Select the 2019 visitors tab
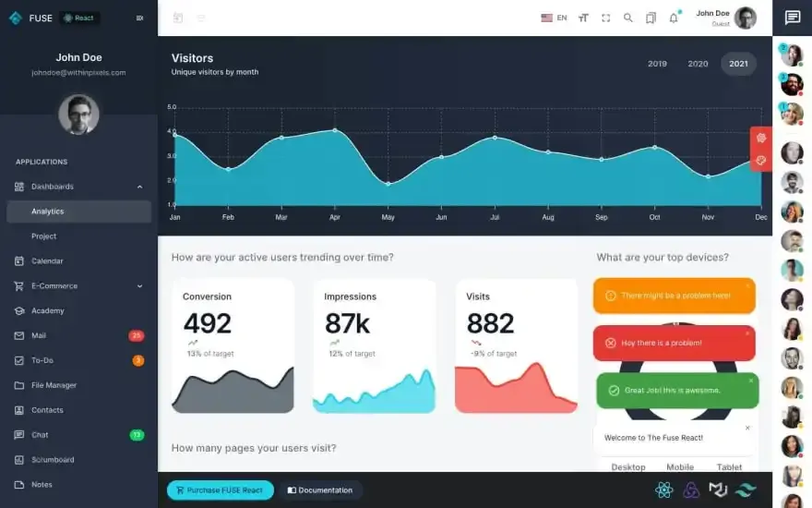 [x=657, y=64]
